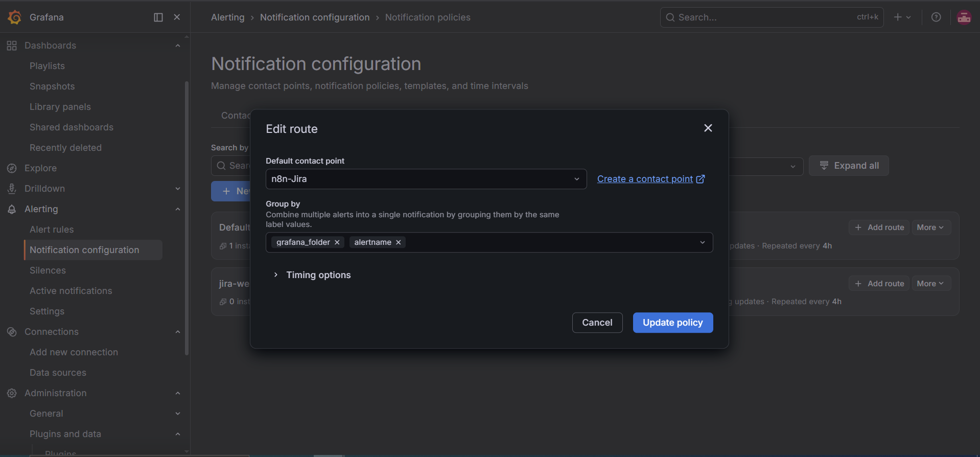
Task: Click Add route on default policy
Action: click(x=879, y=227)
